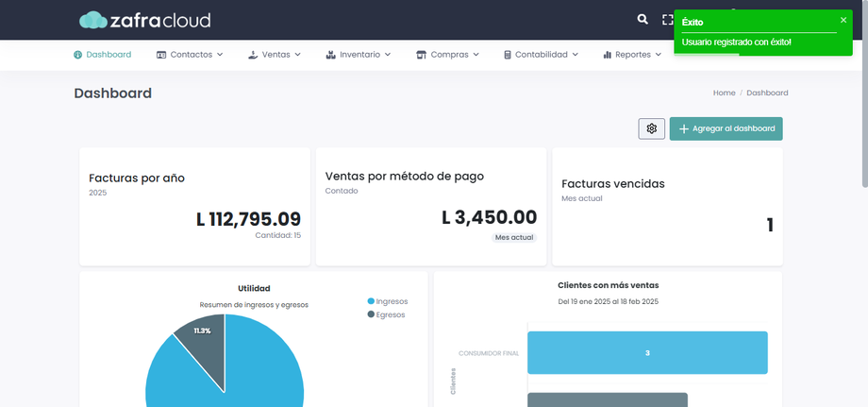The image size is (868, 407).
Task: Click the Dashboard globe icon in navbar
Action: (78, 54)
